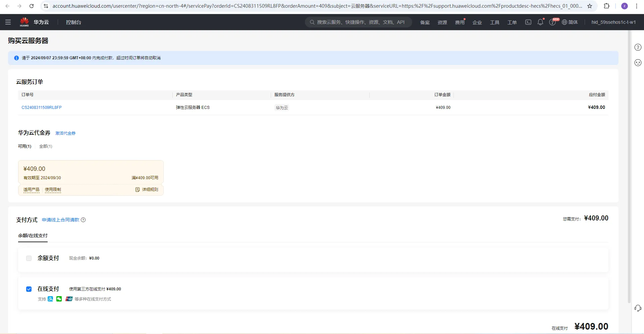Open the question mark help icon in right sidebar
Image resolution: width=644 pixels, height=334 pixels.
point(638,47)
